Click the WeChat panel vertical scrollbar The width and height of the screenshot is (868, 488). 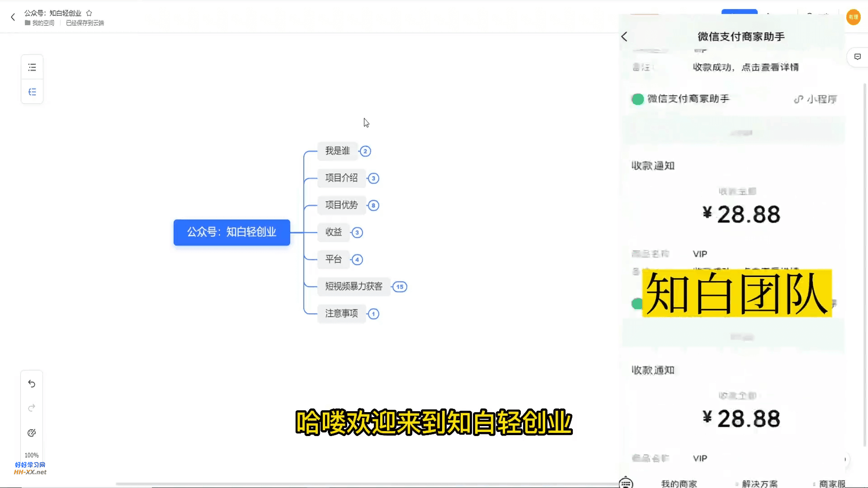tap(865, 264)
